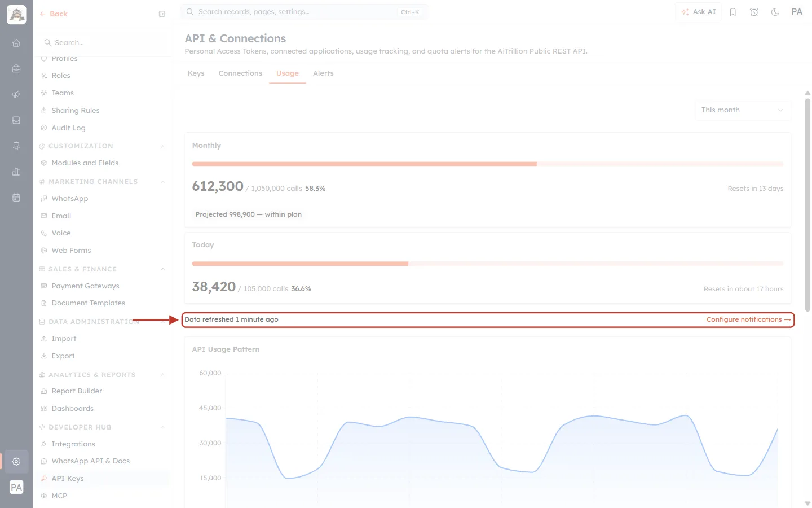812x508 pixels.
Task: Collapse the Analytics & Reports section
Action: click(162, 375)
